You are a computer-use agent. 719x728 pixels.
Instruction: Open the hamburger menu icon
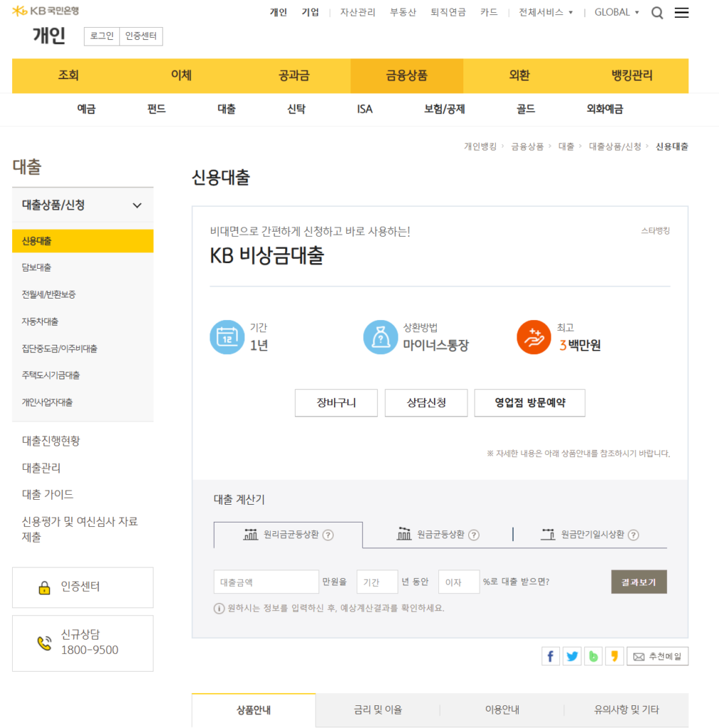click(681, 12)
